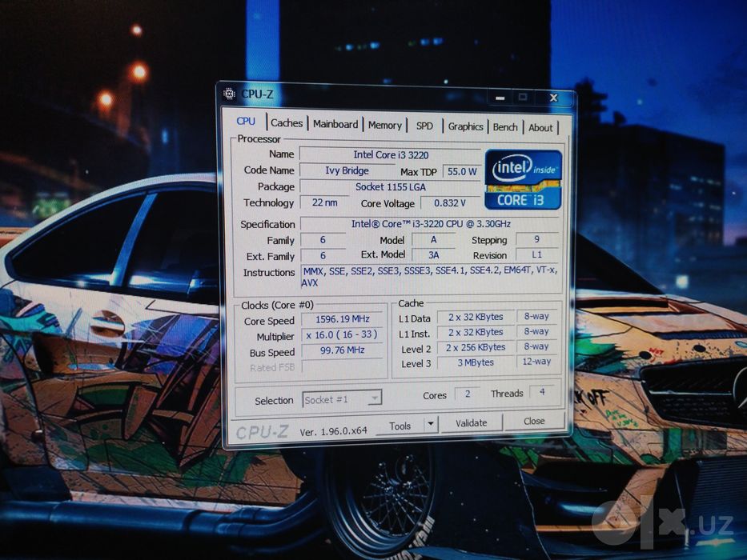Click the Ext. Model value 3A
Screen dimensions: 747x560
[433, 255]
